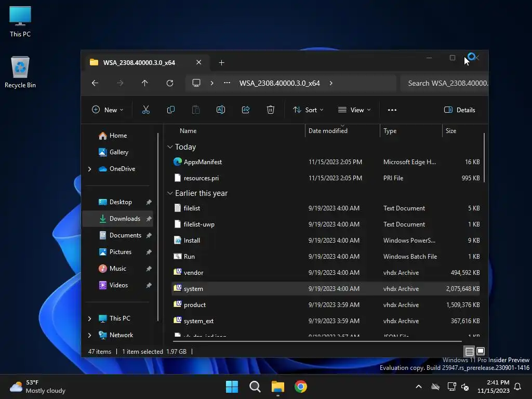Sort by Size column header
The height and width of the screenshot is (399, 532).
point(462,131)
